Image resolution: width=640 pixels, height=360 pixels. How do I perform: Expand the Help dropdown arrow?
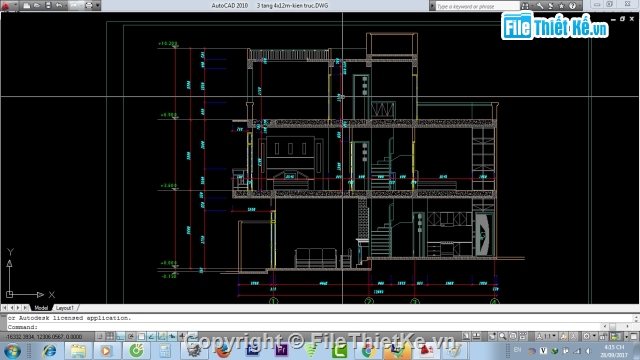click(580, 6)
